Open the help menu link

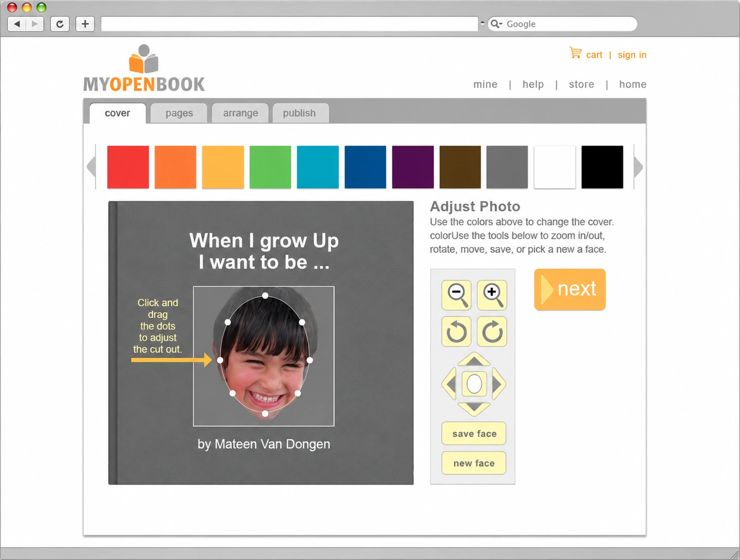coord(533,84)
